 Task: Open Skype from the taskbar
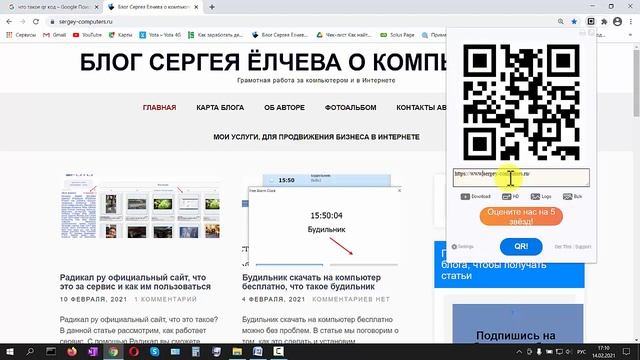pyautogui.click(x=155, y=351)
